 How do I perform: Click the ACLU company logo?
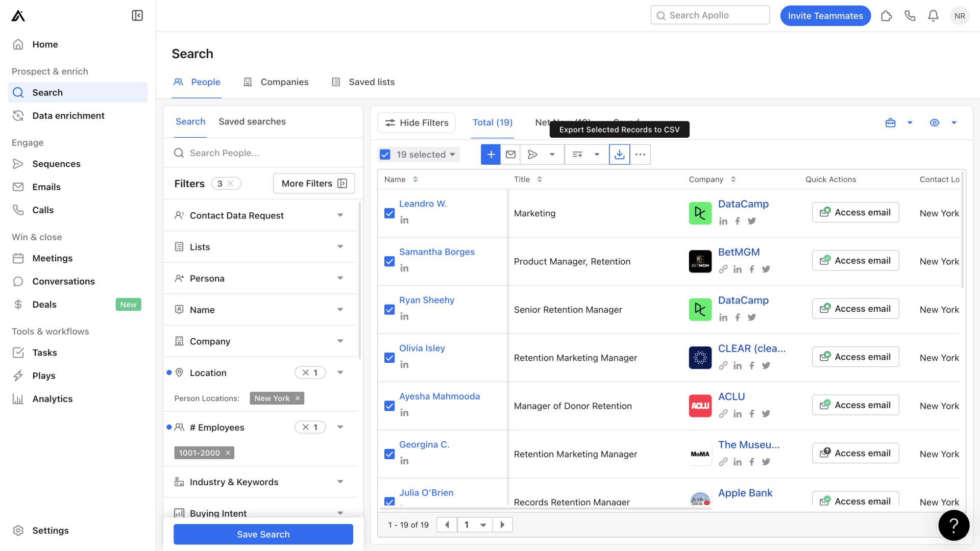point(700,406)
